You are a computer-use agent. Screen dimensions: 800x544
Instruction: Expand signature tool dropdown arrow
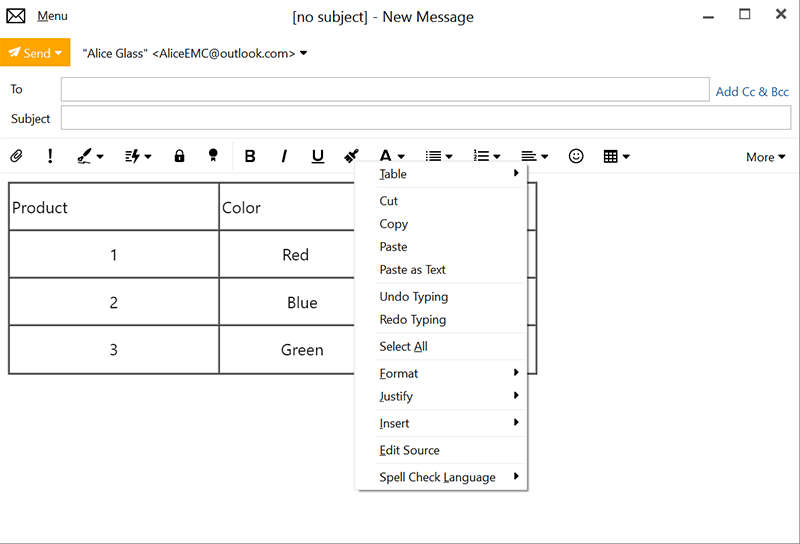pos(100,157)
